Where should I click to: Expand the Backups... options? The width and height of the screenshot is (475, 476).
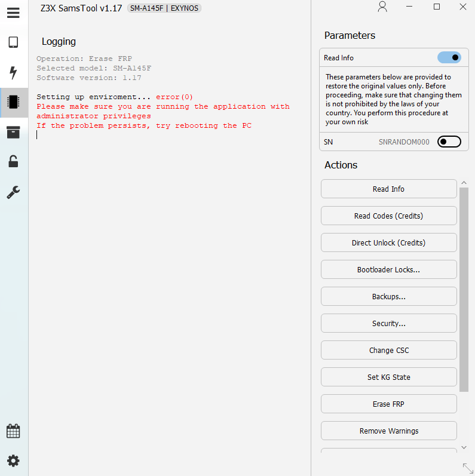[x=388, y=296]
